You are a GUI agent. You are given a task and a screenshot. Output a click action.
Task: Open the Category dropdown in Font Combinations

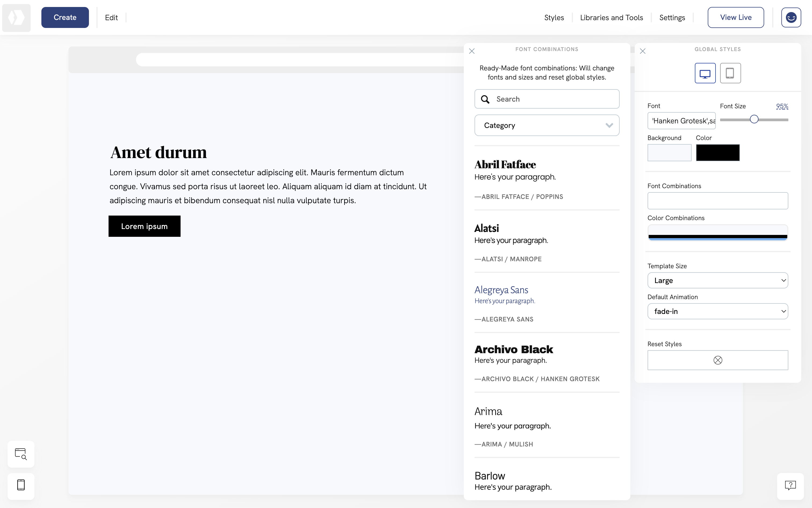pos(547,125)
